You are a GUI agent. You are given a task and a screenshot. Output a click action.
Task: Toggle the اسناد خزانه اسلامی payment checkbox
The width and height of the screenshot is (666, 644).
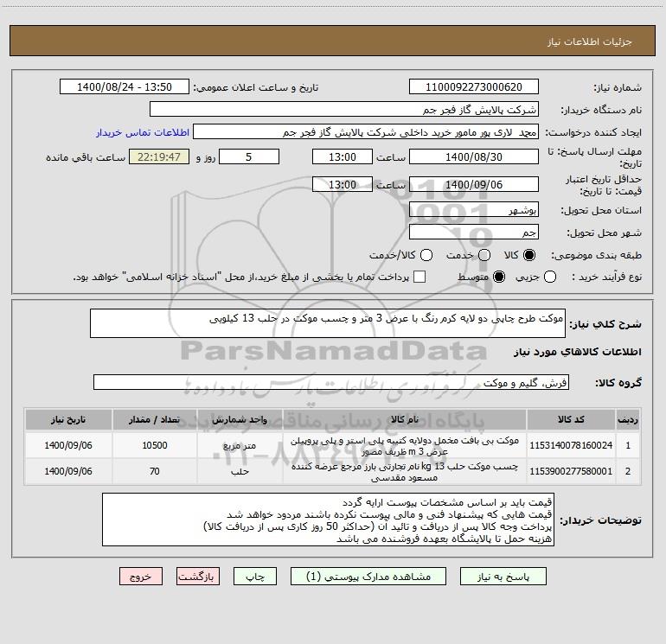click(x=419, y=277)
